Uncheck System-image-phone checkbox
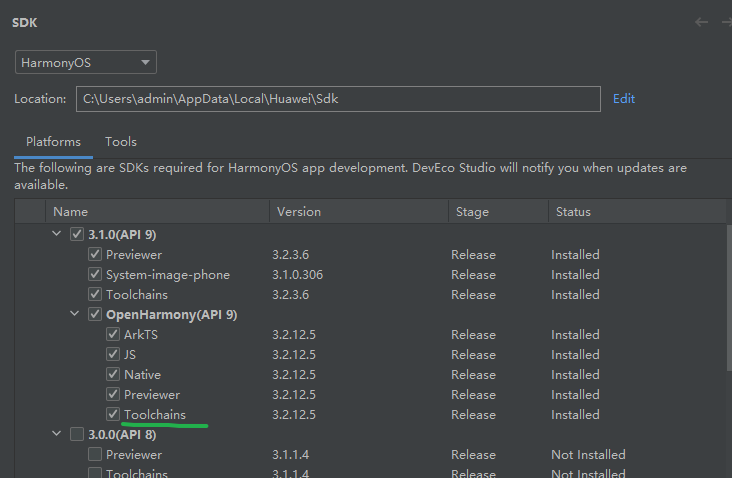 point(95,274)
